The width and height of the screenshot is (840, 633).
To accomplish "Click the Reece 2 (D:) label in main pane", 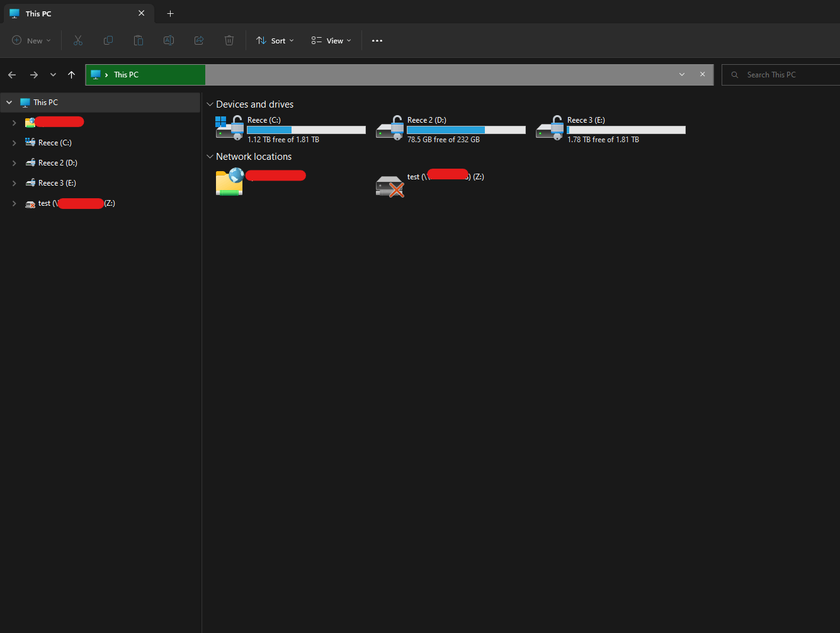I will pyautogui.click(x=426, y=120).
